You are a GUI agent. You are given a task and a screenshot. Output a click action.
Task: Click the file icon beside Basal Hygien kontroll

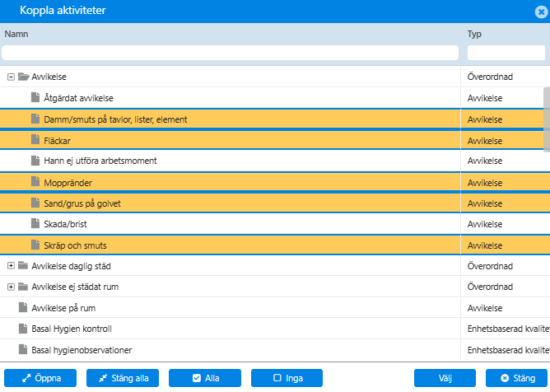tap(23, 329)
